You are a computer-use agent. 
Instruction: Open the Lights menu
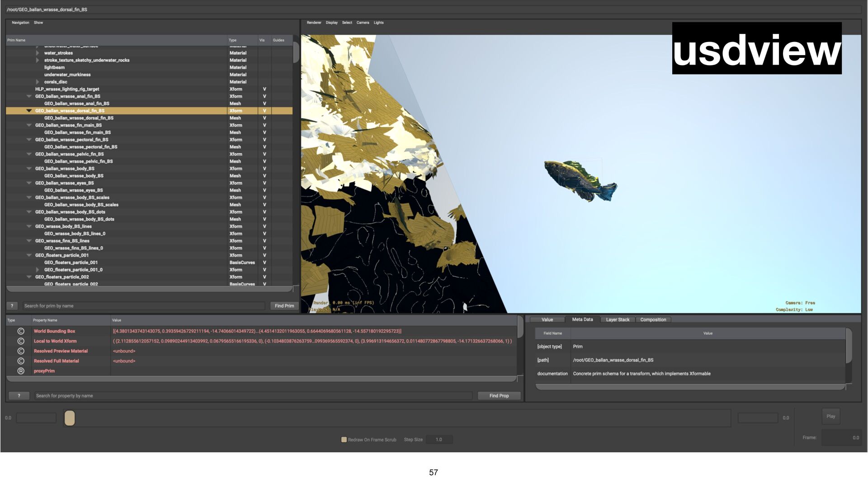click(x=379, y=23)
